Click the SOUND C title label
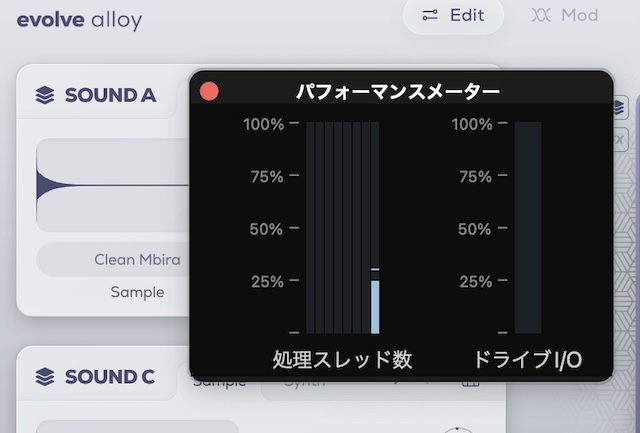Screen dimensions: 640x433 109,377
